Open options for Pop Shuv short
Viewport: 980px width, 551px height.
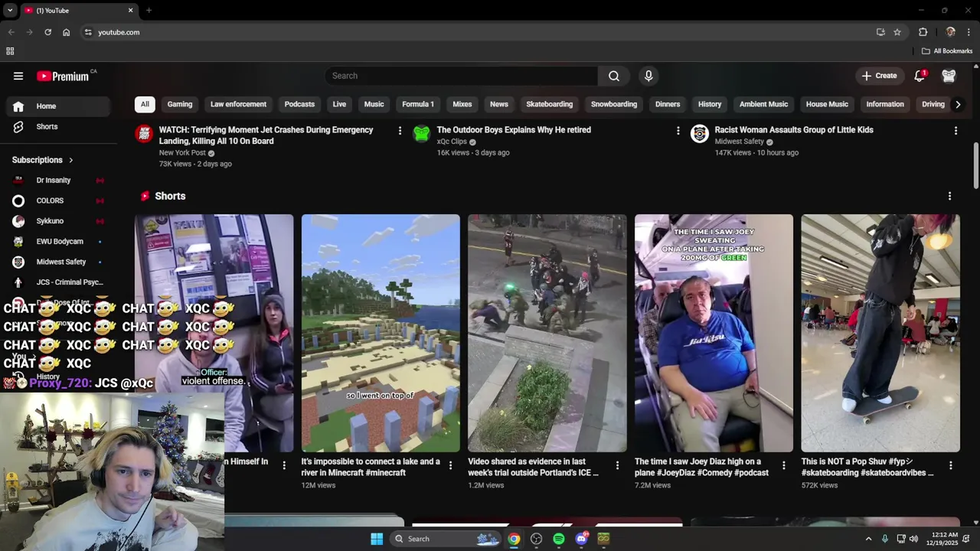(x=950, y=465)
